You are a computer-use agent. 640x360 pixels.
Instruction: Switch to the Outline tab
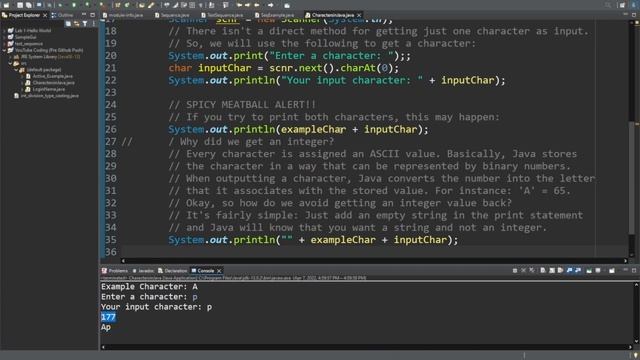point(62,15)
